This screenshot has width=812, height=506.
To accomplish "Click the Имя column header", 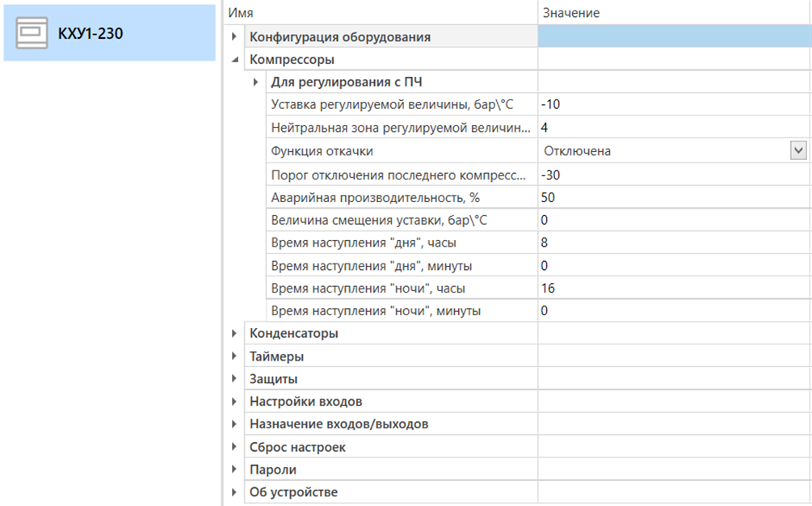I will [x=380, y=13].
